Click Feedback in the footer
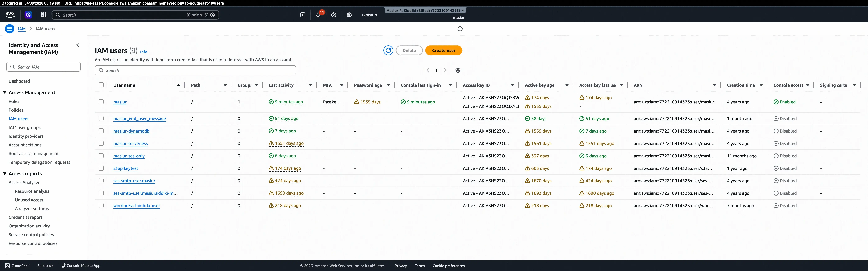The width and height of the screenshot is (868, 271). (46, 266)
